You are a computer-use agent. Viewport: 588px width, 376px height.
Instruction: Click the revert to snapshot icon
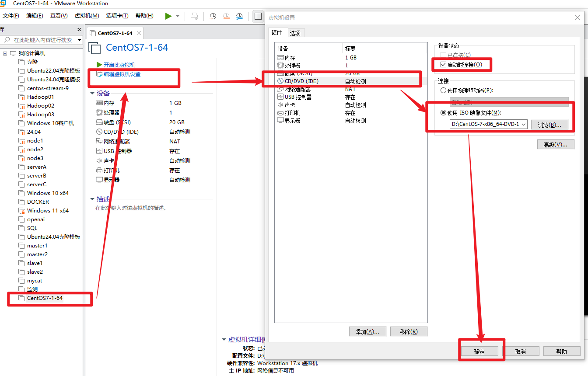(x=226, y=16)
